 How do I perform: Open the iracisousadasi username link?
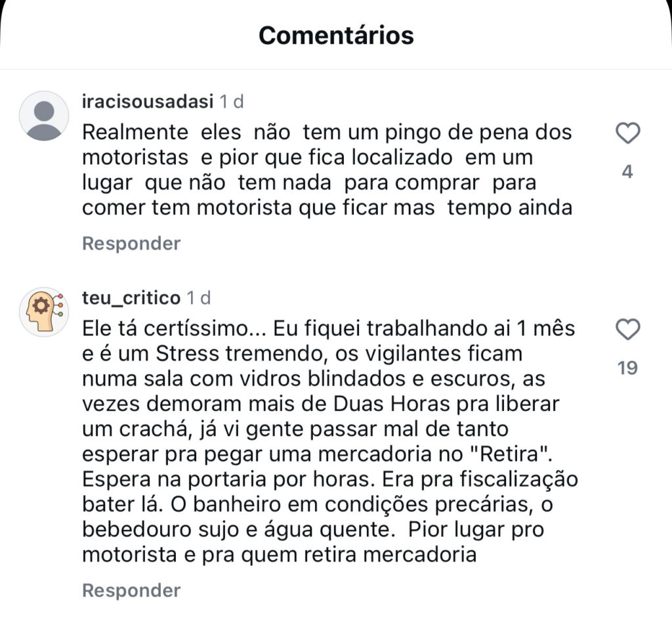148,102
